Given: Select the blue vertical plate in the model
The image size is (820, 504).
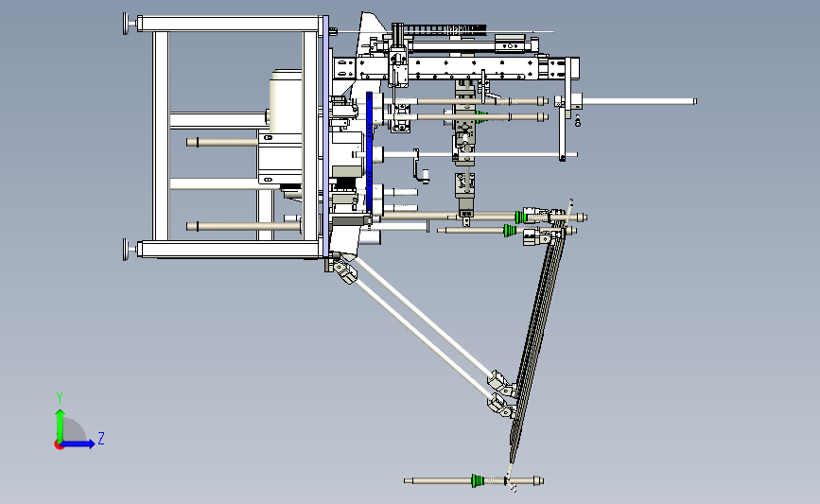Looking at the screenshot, I should [x=369, y=153].
